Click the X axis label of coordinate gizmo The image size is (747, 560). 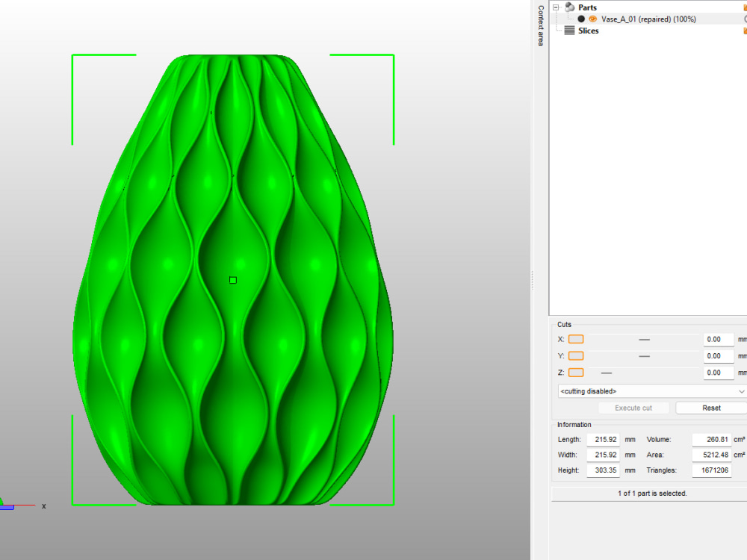pos(44,506)
